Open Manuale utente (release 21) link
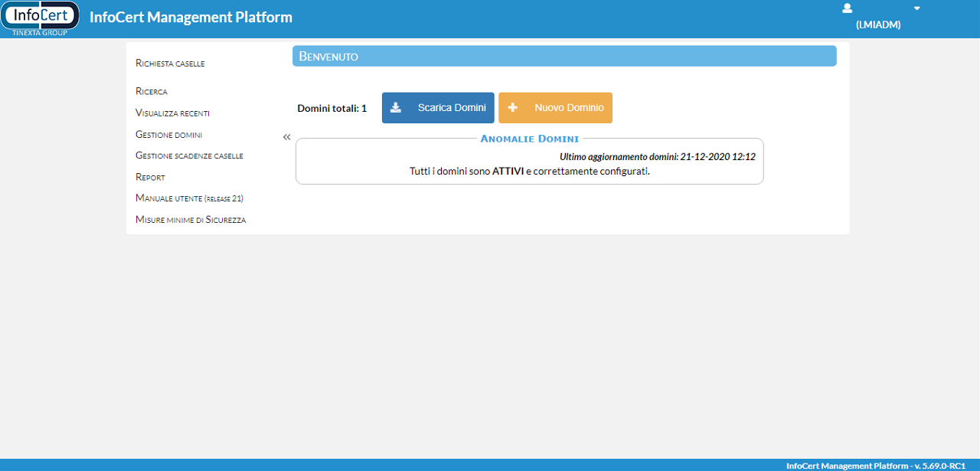Screen dimensions: 980x471 coord(189,198)
